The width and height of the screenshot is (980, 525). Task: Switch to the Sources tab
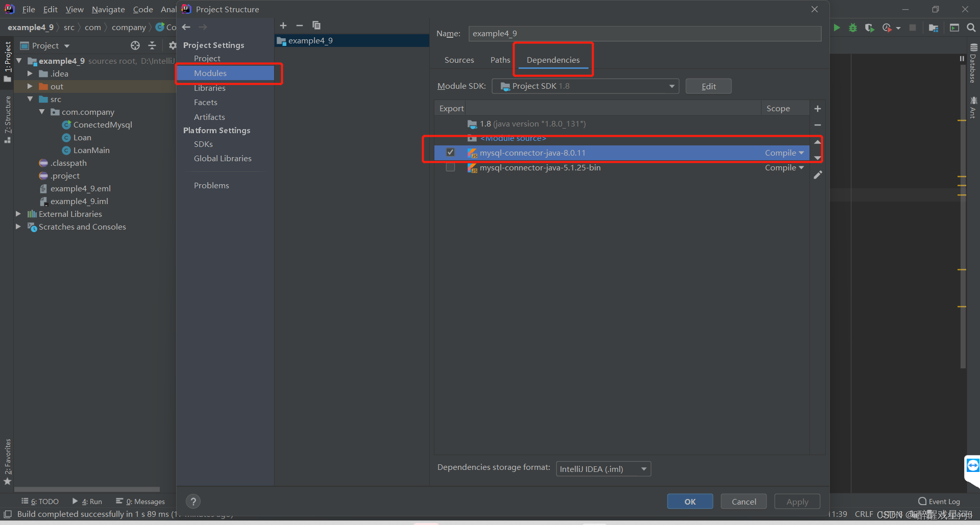click(459, 60)
